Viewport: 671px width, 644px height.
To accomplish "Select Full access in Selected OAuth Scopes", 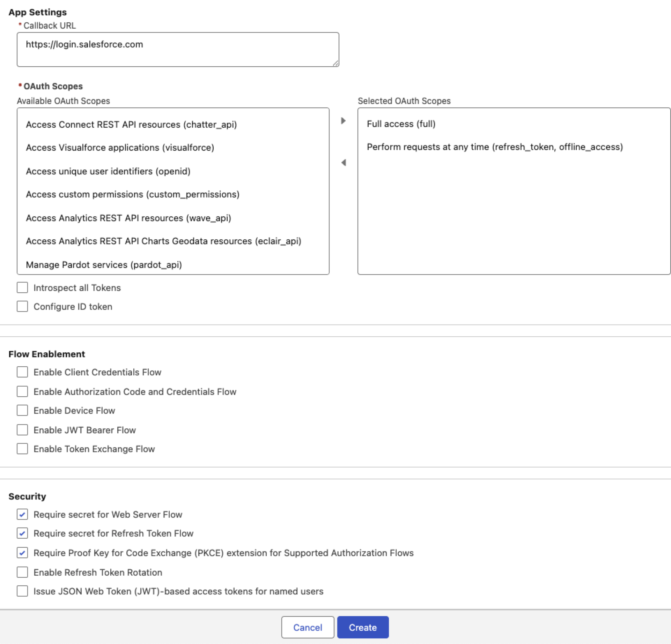I will (401, 124).
